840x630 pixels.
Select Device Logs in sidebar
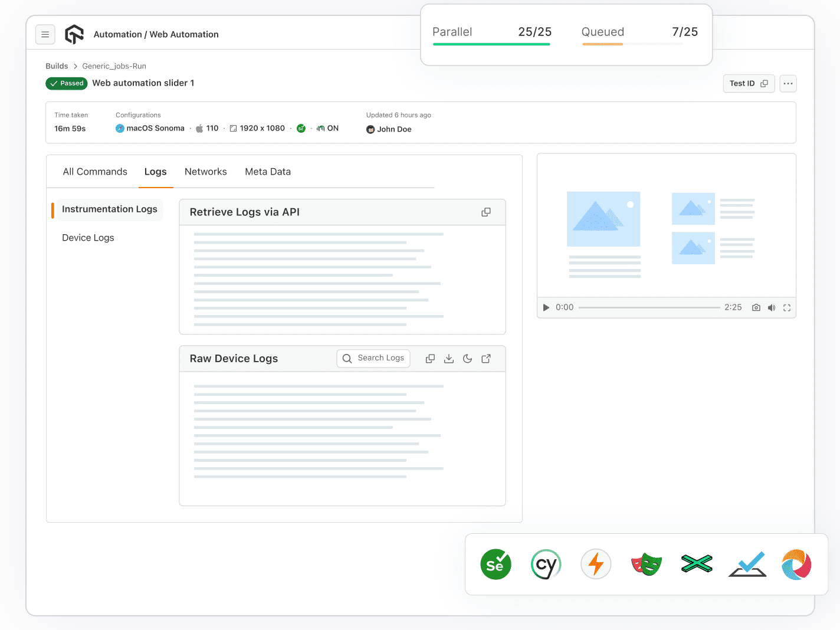coord(88,238)
